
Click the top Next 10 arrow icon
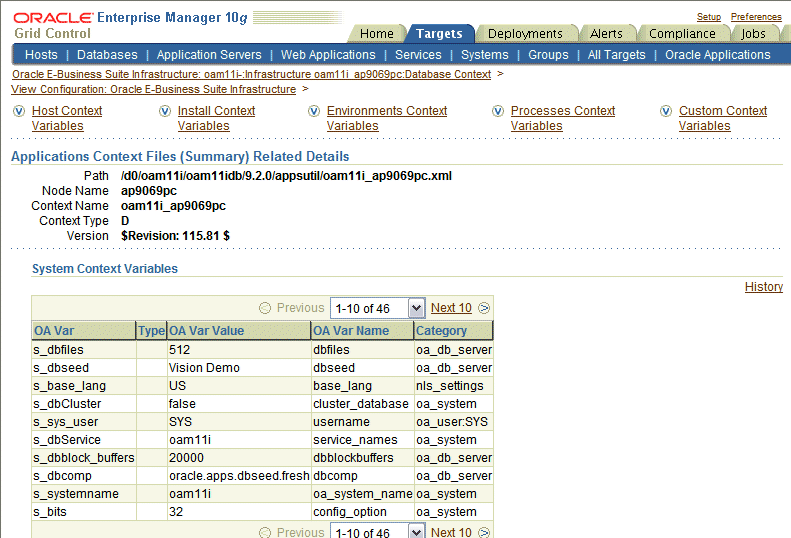point(484,308)
